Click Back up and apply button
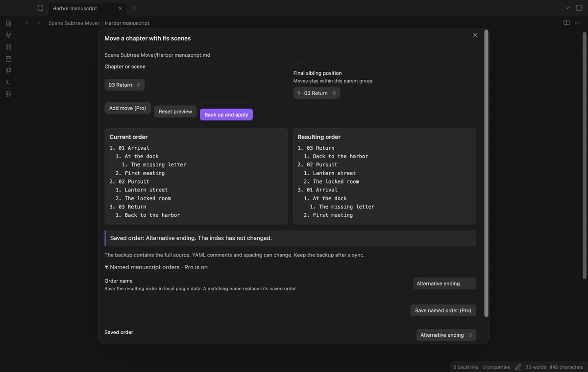This screenshot has height=372, width=588. (226, 115)
